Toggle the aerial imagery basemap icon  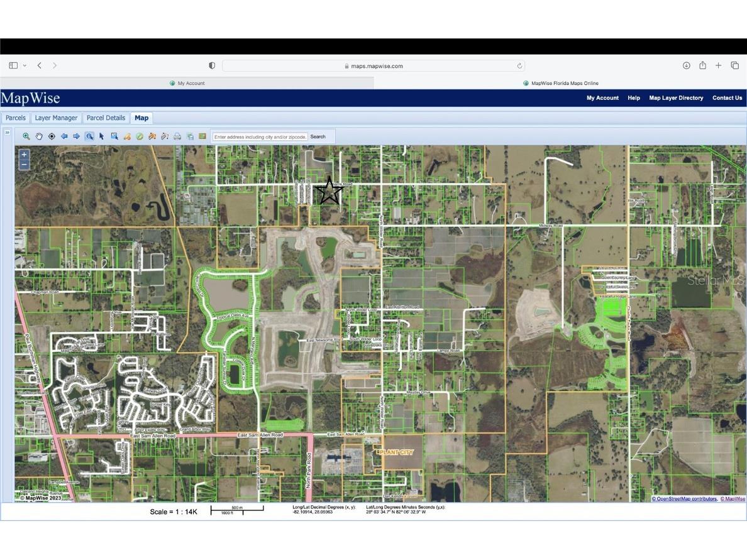(x=202, y=136)
